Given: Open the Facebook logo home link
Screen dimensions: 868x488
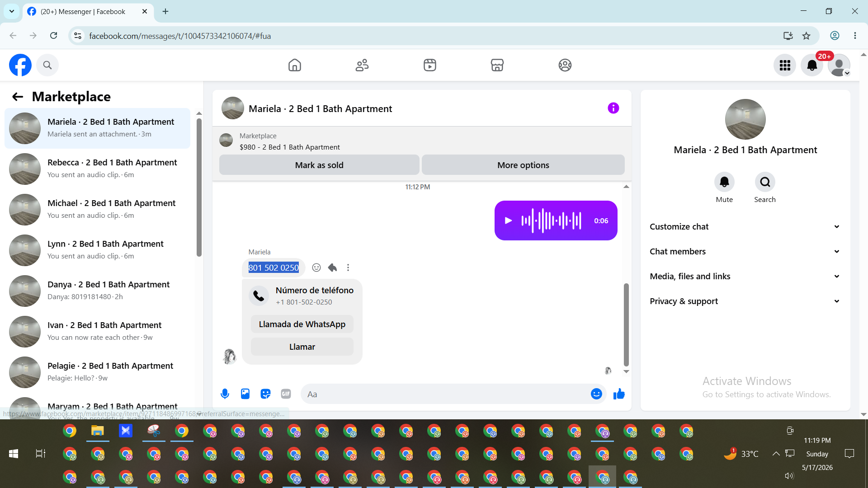Looking at the screenshot, I should click(20, 65).
